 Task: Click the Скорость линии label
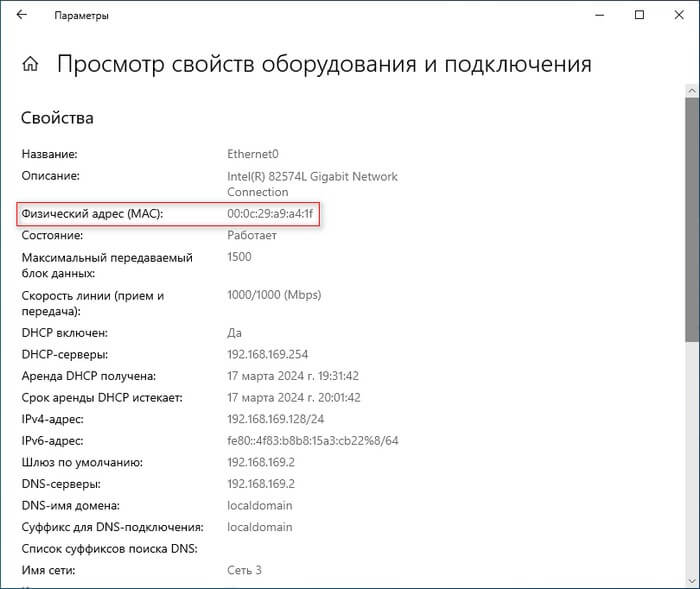click(93, 303)
